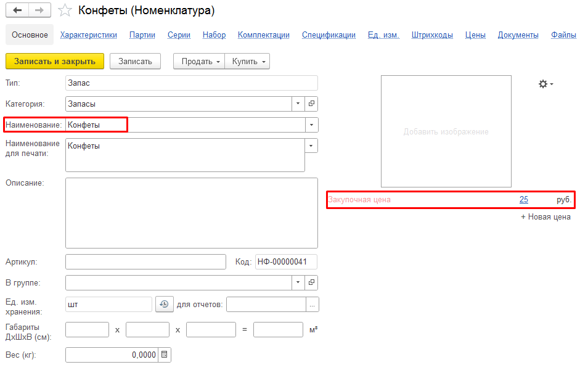Focus the В группе input field
Viewport: 588px width, 370px height.
[x=179, y=282]
